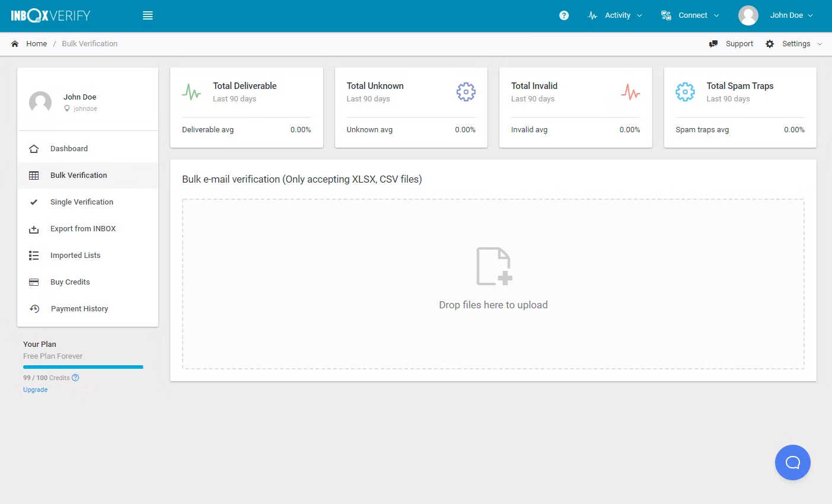The width and height of the screenshot is (832, 504).
Task: Click the Payment History clock icon
Action: pyautogui.click(x=34, y=309)
